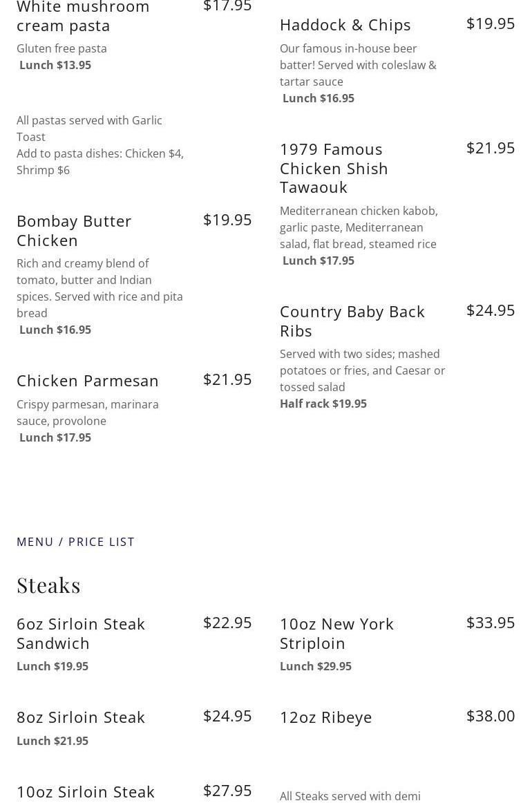
Task: Click the Half rack $19.95 text
Action: coord(323,404)
